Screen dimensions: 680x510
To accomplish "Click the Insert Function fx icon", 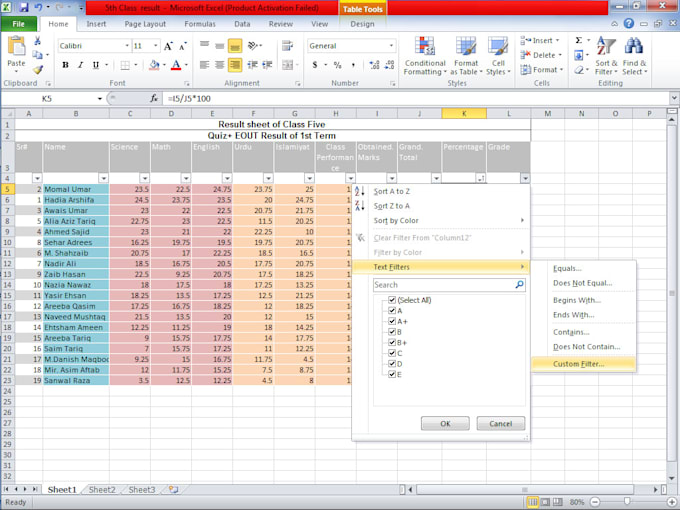I will [154, 98].
